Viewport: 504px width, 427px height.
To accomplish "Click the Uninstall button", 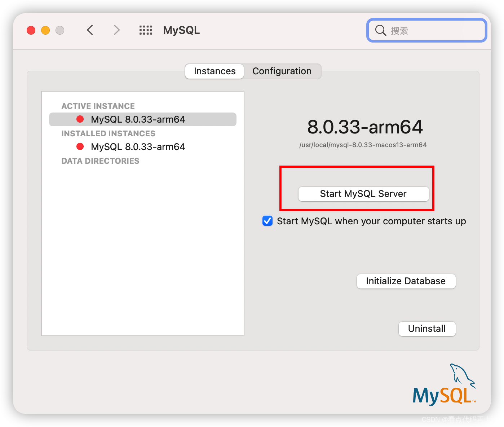I will click(x=427, y=329).
